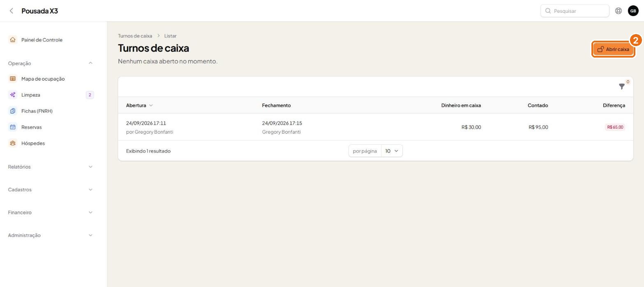Click the Limpeza badge showing 2
Image resolution: width=644 pixels, height=287 pixels.
click(90, 95)
